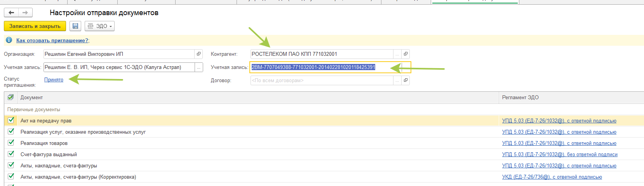The width and height of the screenshot is (644, 186).
Task: Open the 'Как отозвать приглашение?' link
Action: (52, 40)
